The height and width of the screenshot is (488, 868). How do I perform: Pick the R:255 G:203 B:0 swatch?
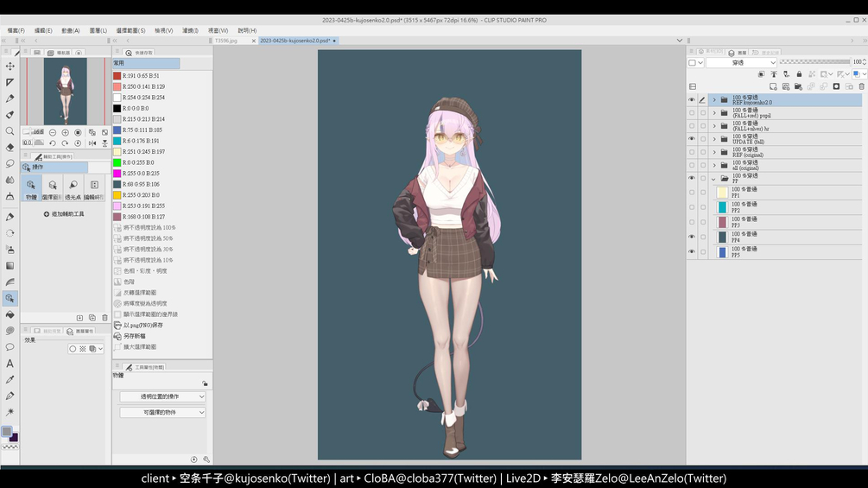(117, 194)
